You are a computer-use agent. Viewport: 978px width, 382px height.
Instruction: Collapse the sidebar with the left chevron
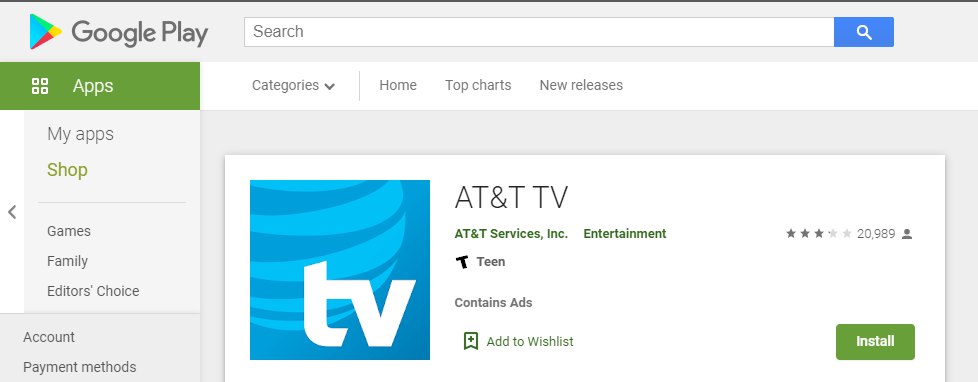[12, 212]
